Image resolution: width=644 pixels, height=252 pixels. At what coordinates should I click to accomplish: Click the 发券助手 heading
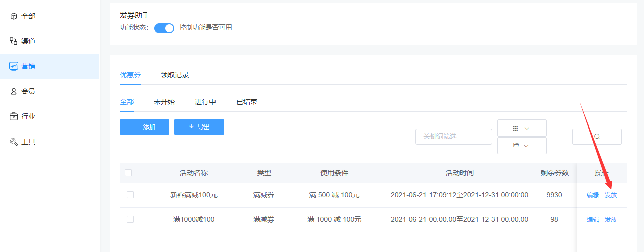coord(135,15)
